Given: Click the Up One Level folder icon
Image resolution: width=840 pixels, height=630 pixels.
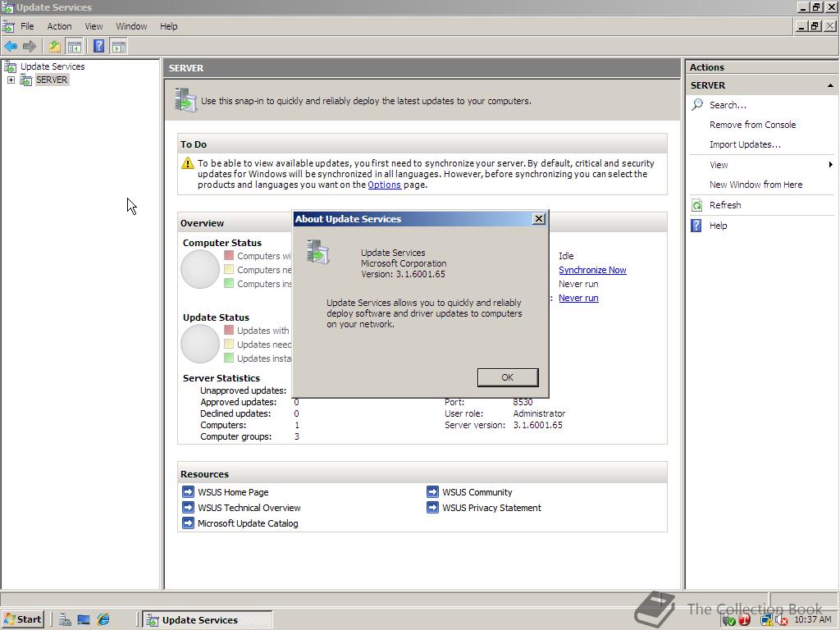Looking at the screenshot, I should tap(55, 47).
